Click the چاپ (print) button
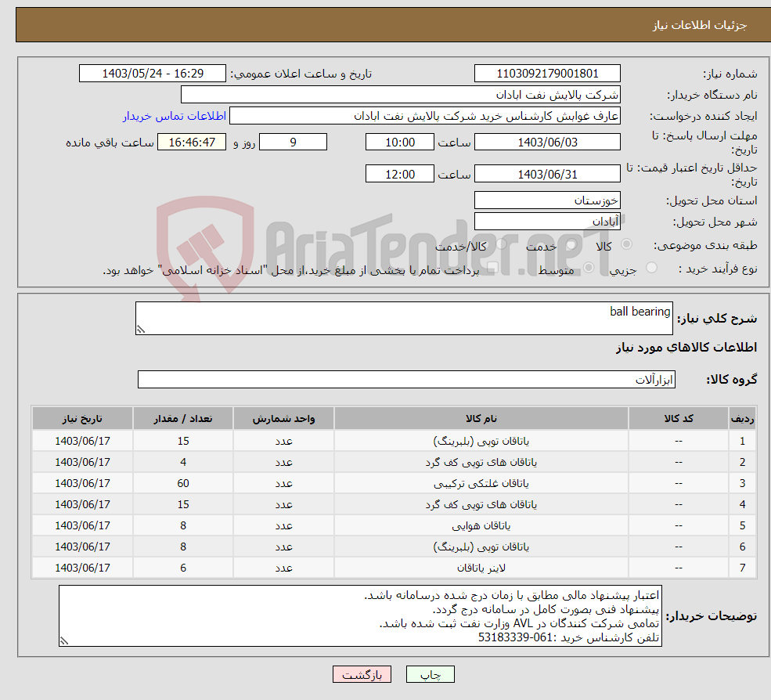Screen dimensions: 771x700 (x=431, y=674)
